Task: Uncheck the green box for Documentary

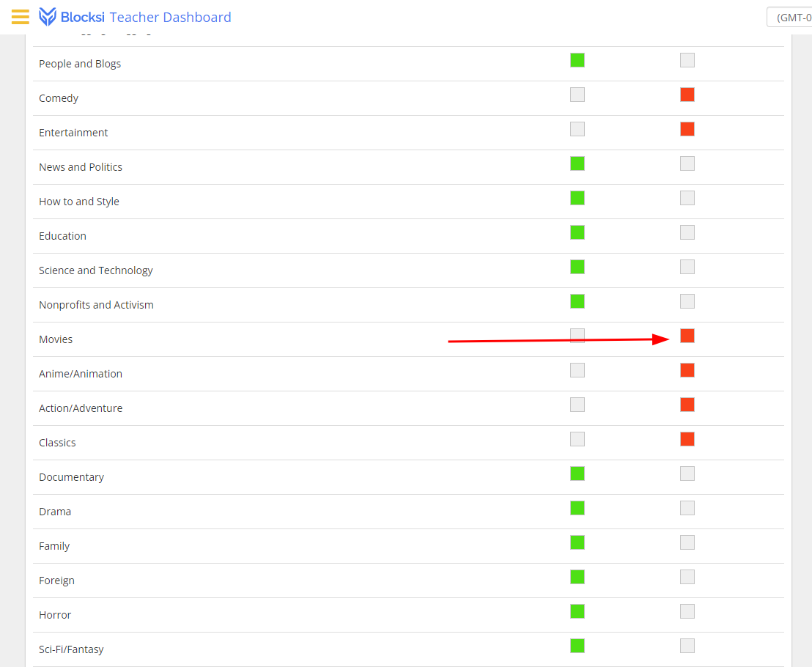Action: 577,473
